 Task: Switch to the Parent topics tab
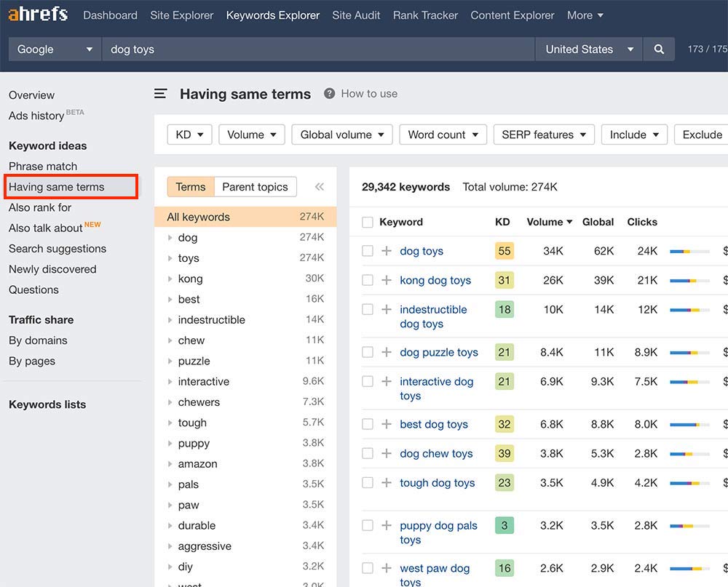click(255, 187)
